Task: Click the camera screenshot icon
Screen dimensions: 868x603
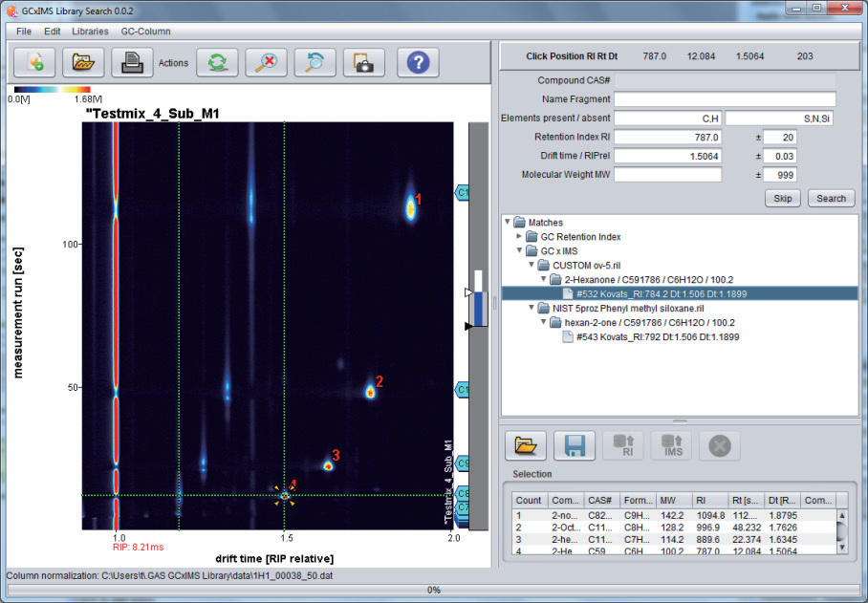Action: [x=363, y=63]
